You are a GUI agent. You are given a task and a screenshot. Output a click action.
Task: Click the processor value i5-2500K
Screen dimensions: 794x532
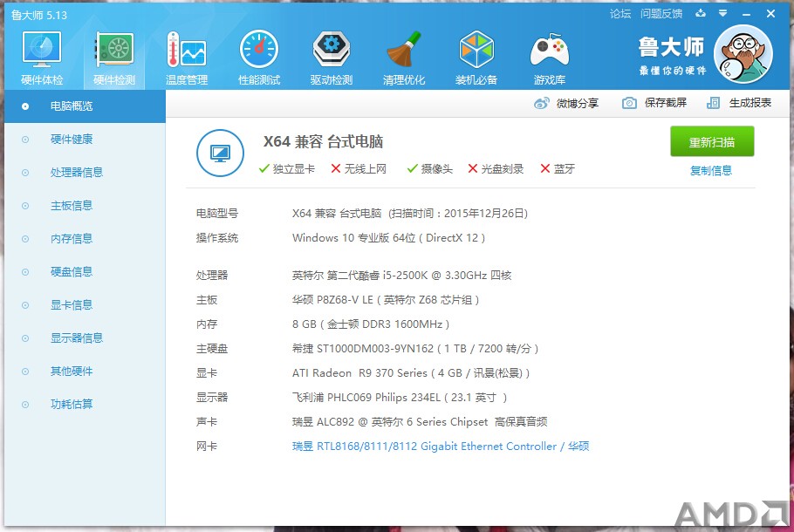point(402,276)
